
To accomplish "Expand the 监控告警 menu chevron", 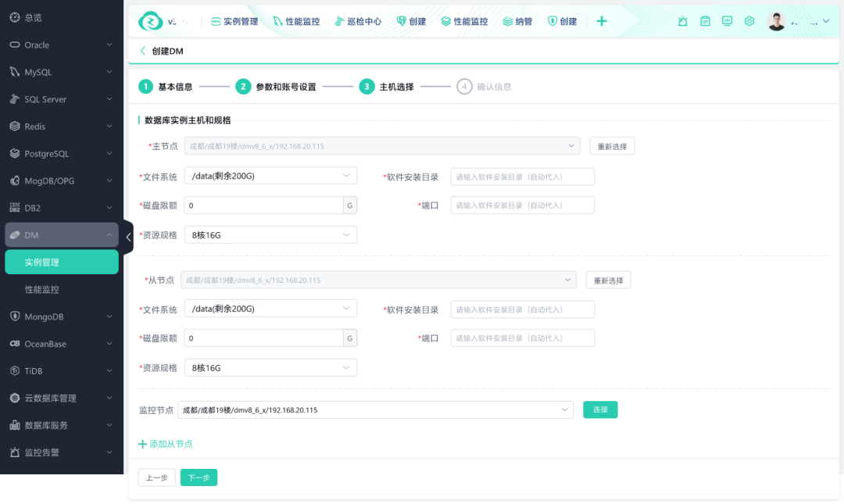I will (109, 452).
